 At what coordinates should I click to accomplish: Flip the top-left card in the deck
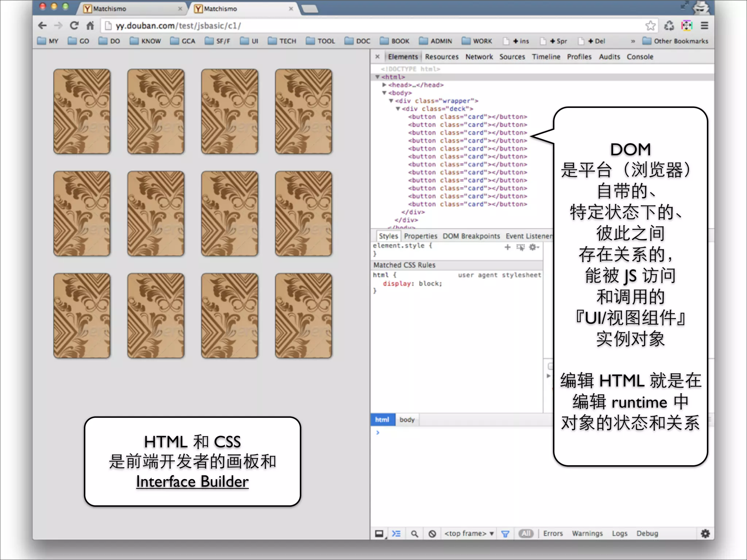tap(82, 111)
